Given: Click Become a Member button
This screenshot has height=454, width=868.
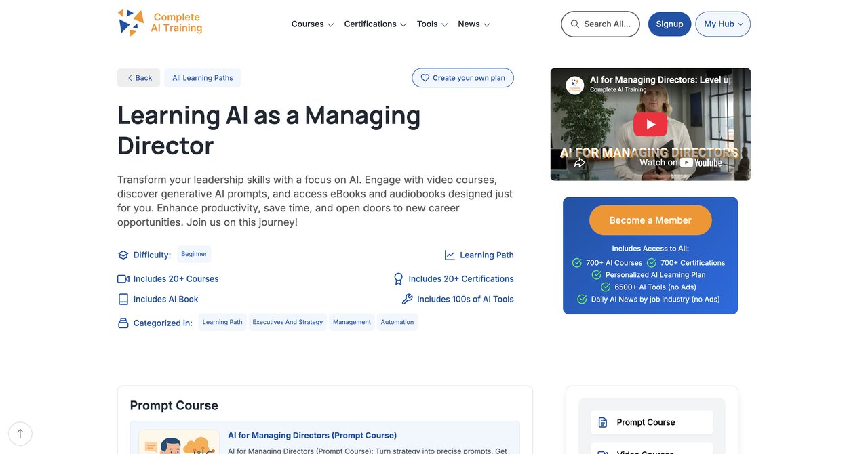Looking at the screenshot, I should [650, 220].
